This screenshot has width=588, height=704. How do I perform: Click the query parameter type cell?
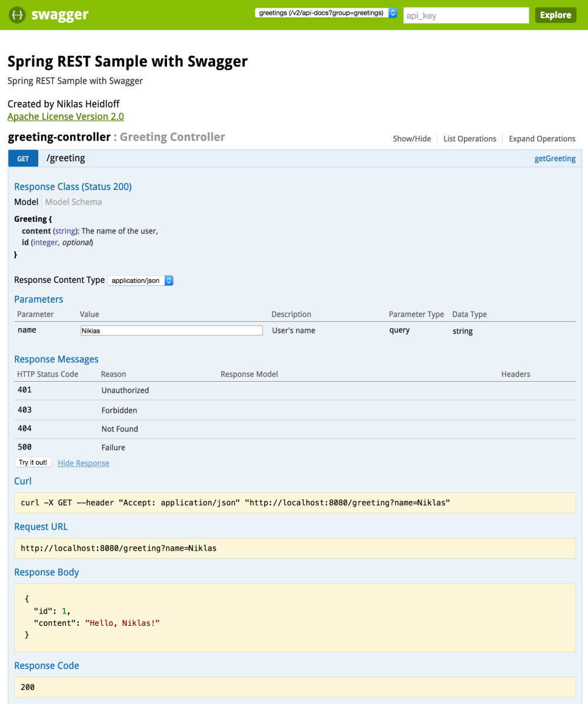[x=399, y=330]
